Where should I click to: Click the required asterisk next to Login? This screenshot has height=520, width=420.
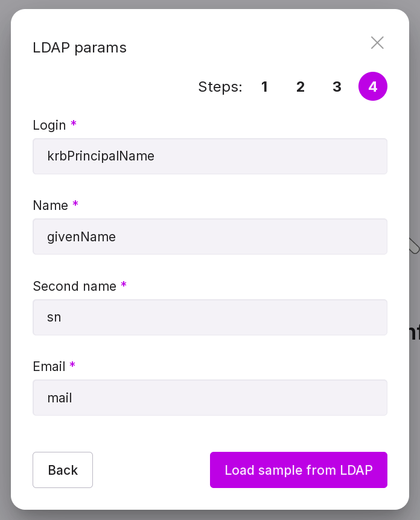coord(74,124)
